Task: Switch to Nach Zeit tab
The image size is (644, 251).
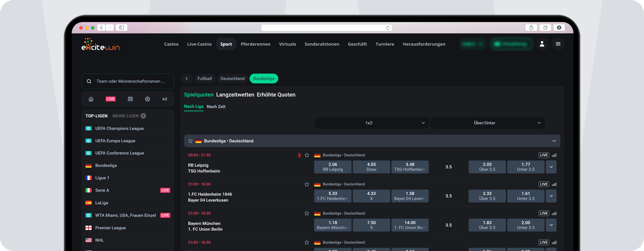Action: [216, 107]
